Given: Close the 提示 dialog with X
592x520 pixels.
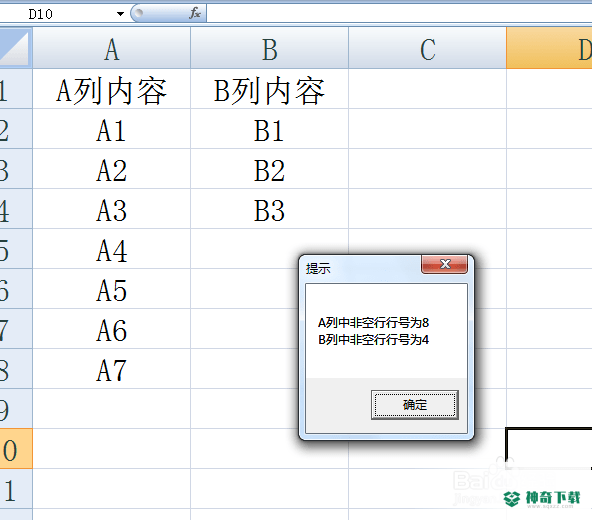Looking at the screenshot, I should click(x=445, y=264).
